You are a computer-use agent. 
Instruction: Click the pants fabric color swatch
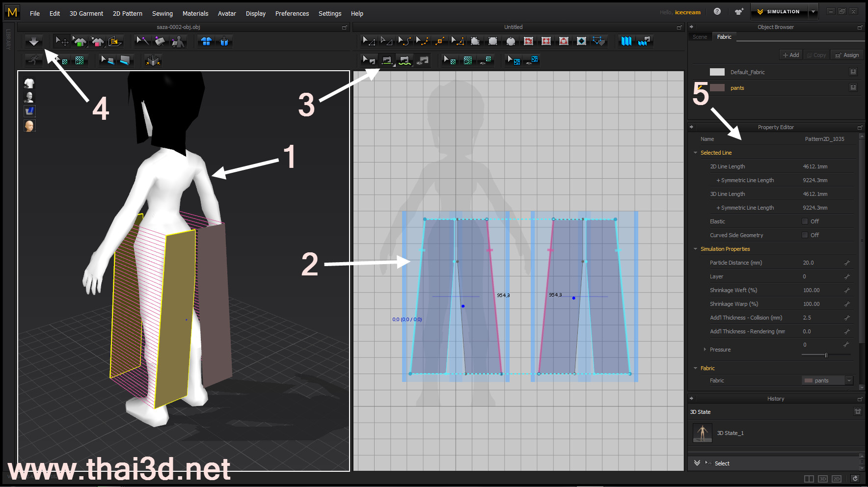pos(717,88)
